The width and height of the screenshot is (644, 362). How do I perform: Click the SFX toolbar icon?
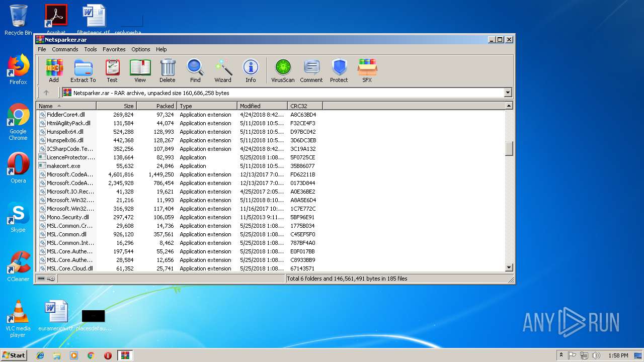pyautogui.click(x=367, y=70)
